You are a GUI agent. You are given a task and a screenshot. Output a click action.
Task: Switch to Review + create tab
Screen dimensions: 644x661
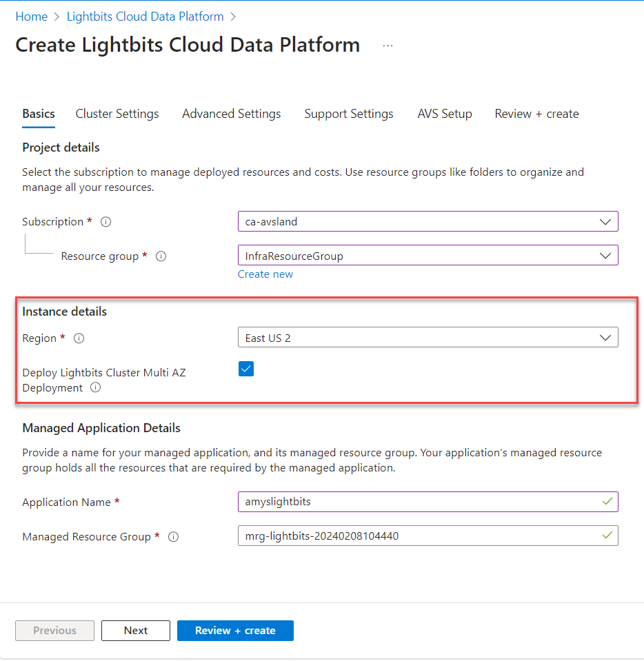536,114
